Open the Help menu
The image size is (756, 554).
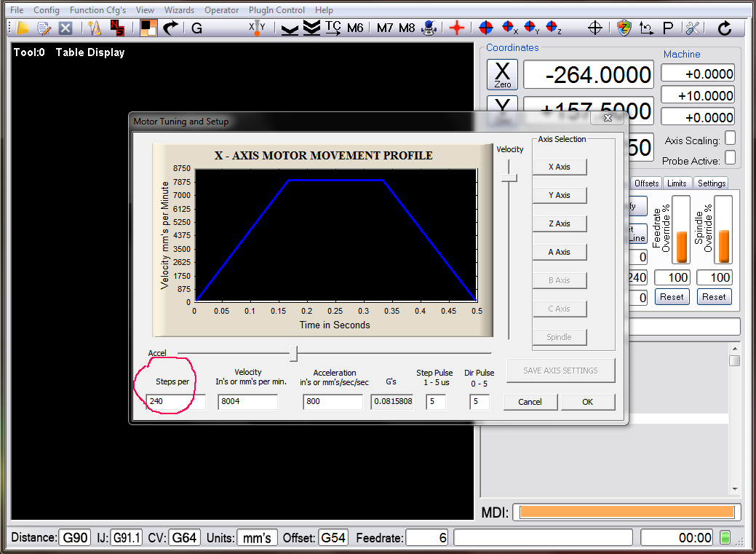324,10
